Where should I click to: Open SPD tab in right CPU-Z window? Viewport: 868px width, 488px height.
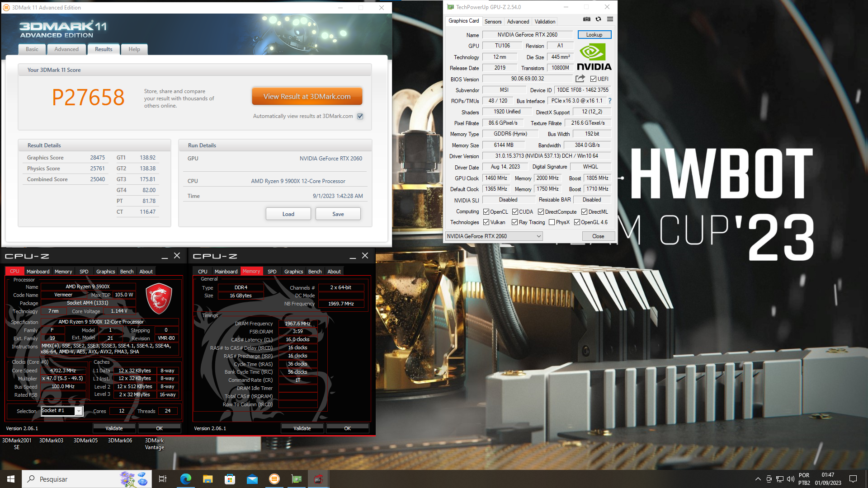[x=272, y=271]
